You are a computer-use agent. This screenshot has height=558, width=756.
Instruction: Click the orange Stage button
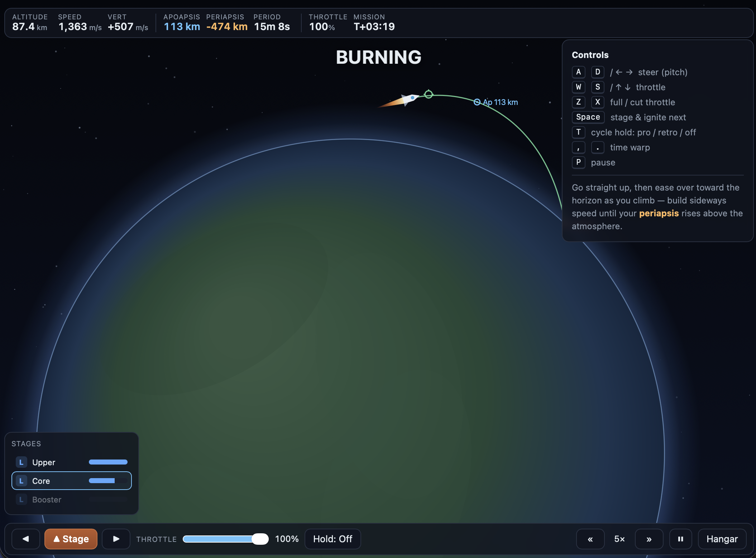pos(71,539)
